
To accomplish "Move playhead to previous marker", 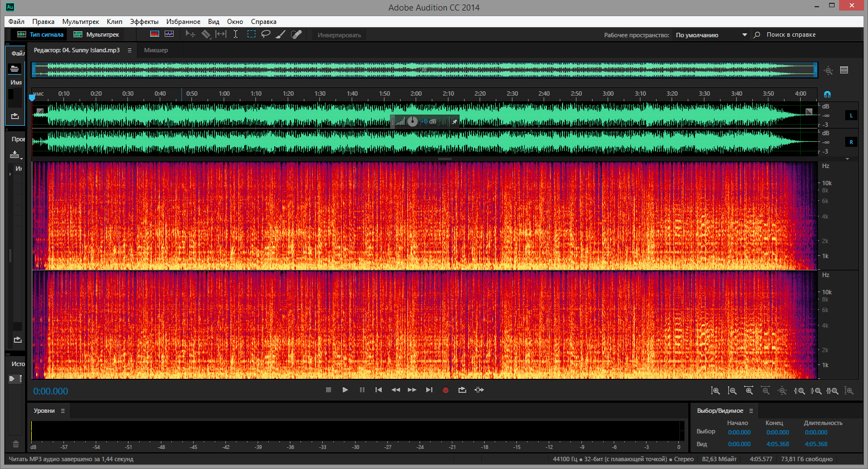I will pos(378,390).
